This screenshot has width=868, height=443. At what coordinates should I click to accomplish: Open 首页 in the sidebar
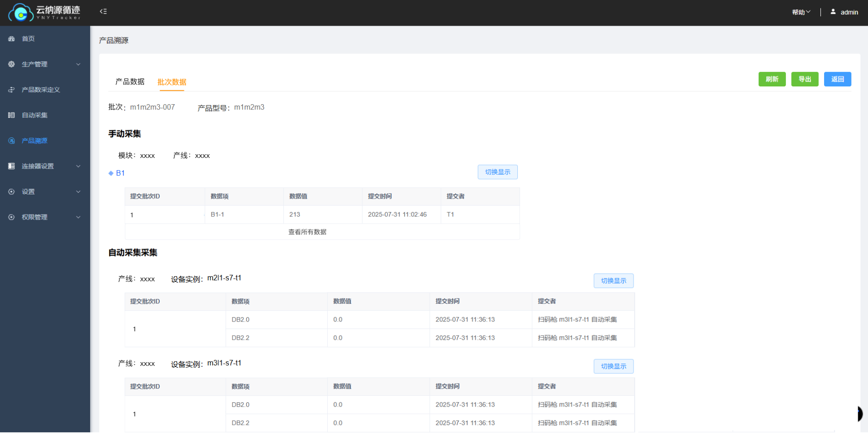pos(28,39)
